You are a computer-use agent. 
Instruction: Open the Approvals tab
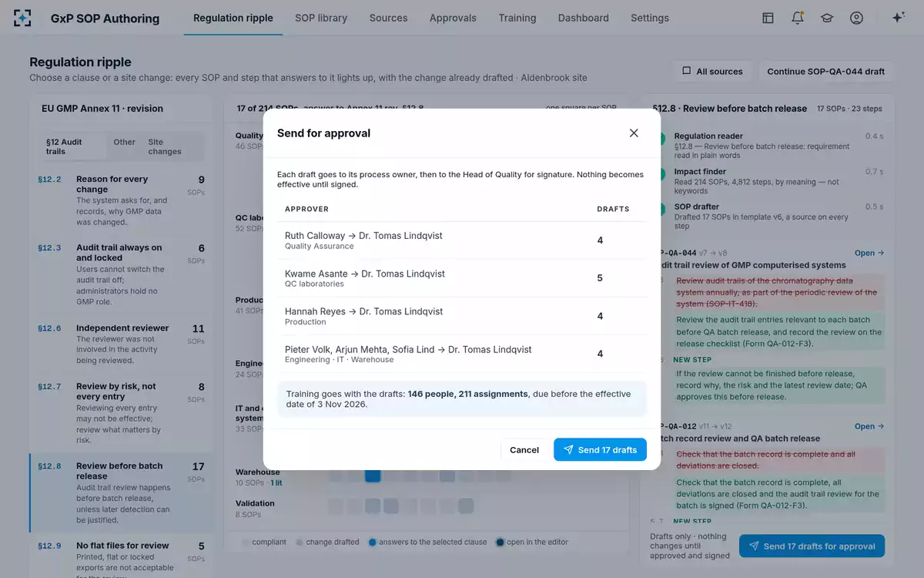(x=453, y=18)
